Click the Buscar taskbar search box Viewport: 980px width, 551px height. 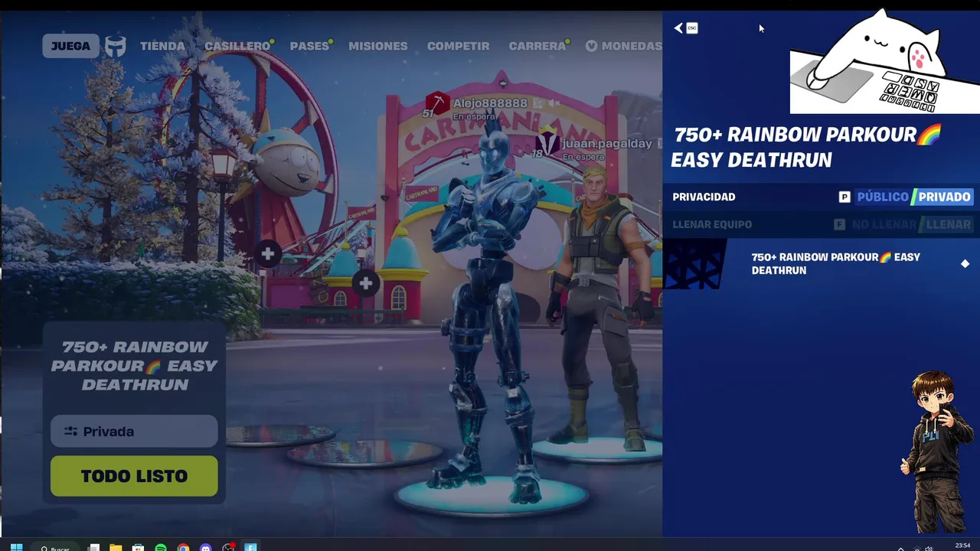point(56,548)
